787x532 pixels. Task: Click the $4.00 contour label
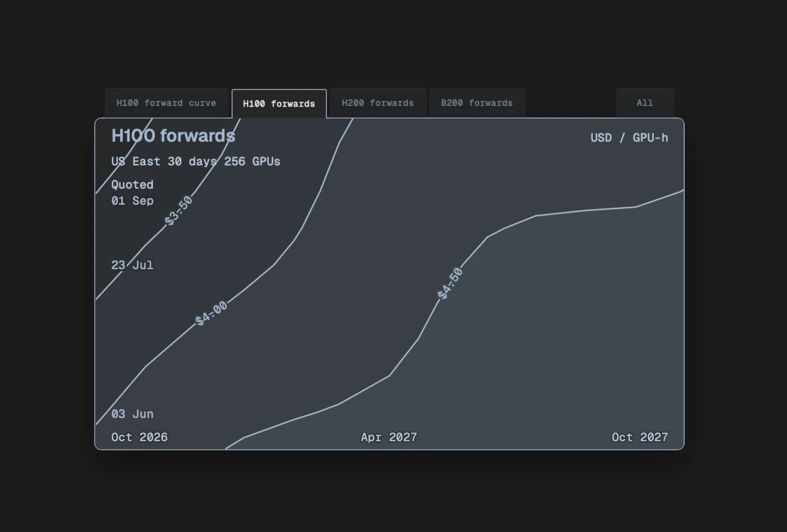pyautogui.click(x=212, y=314)
